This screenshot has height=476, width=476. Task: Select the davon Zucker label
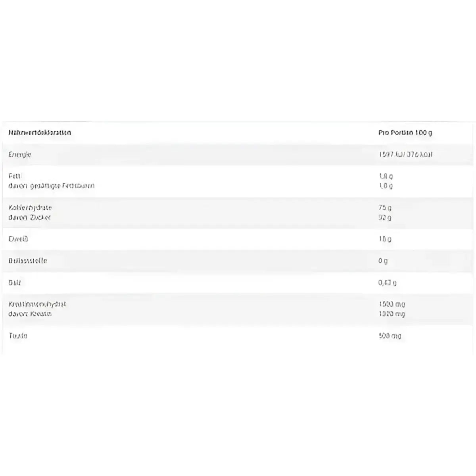pyautogui.click(x=29, y=217)
